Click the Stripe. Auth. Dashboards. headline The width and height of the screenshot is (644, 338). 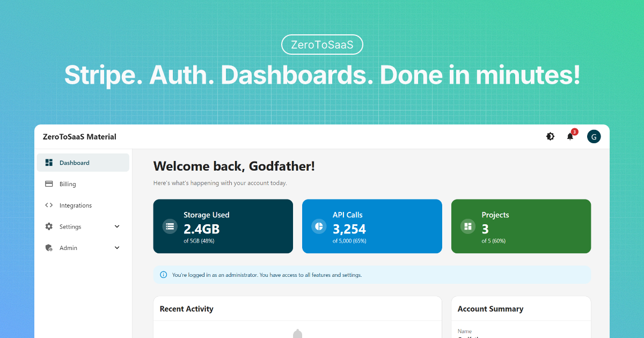tap(322, 75)
